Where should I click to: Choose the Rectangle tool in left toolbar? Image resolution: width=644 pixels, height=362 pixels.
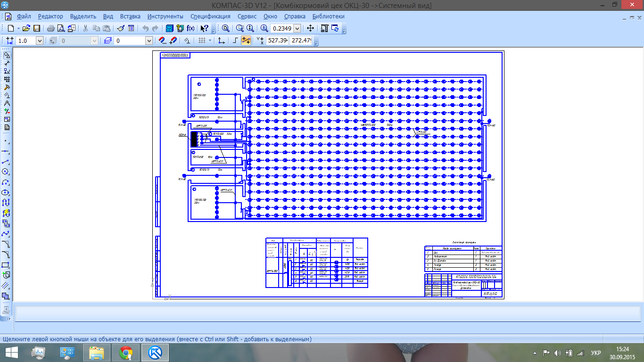click(x=7, y=265)
